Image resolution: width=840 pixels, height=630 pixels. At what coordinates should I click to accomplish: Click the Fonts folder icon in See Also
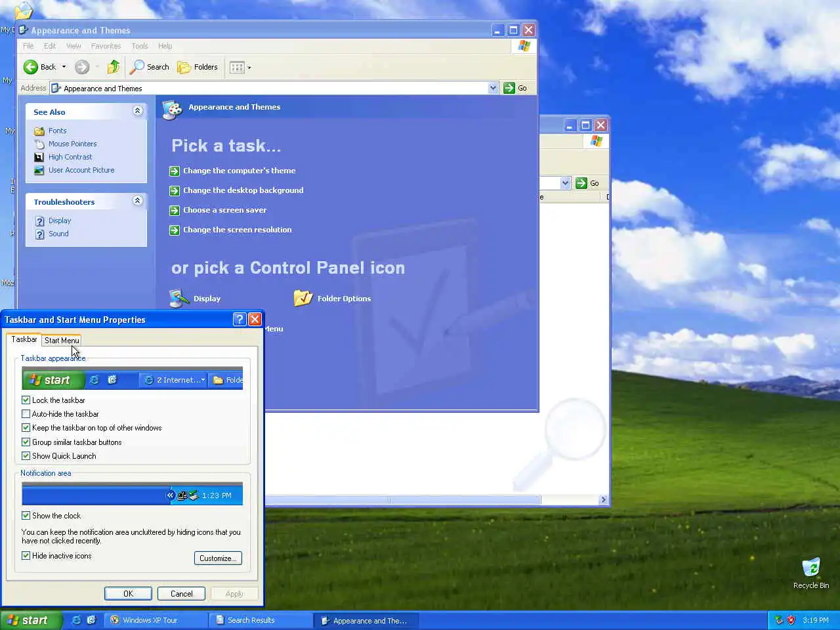pyautogui.click(x=39, y=131)
